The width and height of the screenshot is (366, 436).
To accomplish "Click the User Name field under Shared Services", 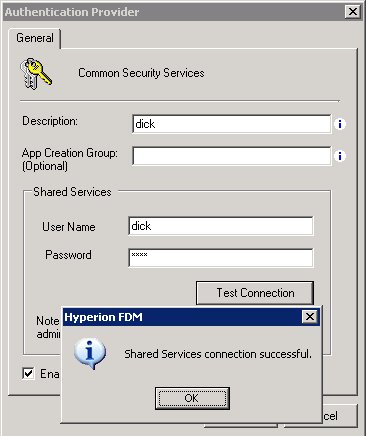I will click(x=221, y=226).
